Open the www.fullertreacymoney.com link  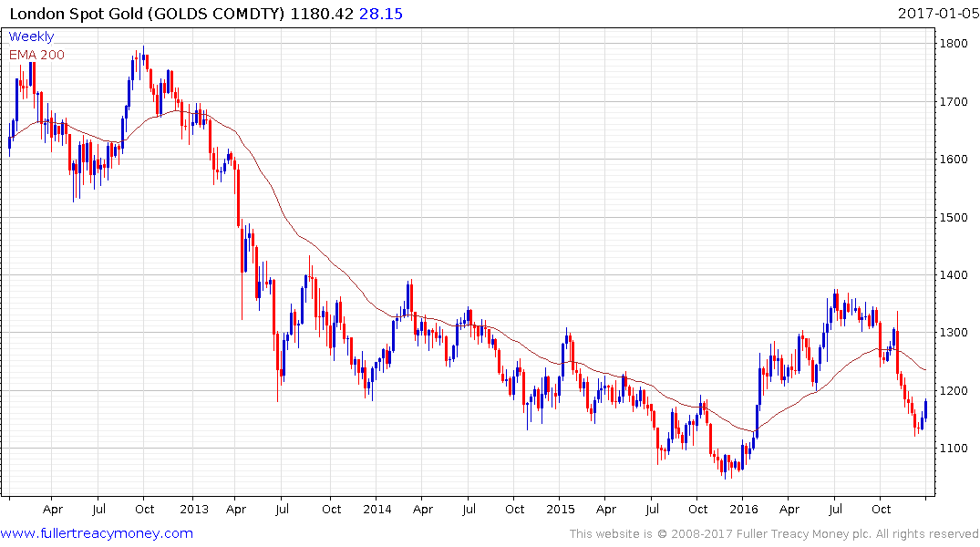pyautogui.click(x=97, y=533)
